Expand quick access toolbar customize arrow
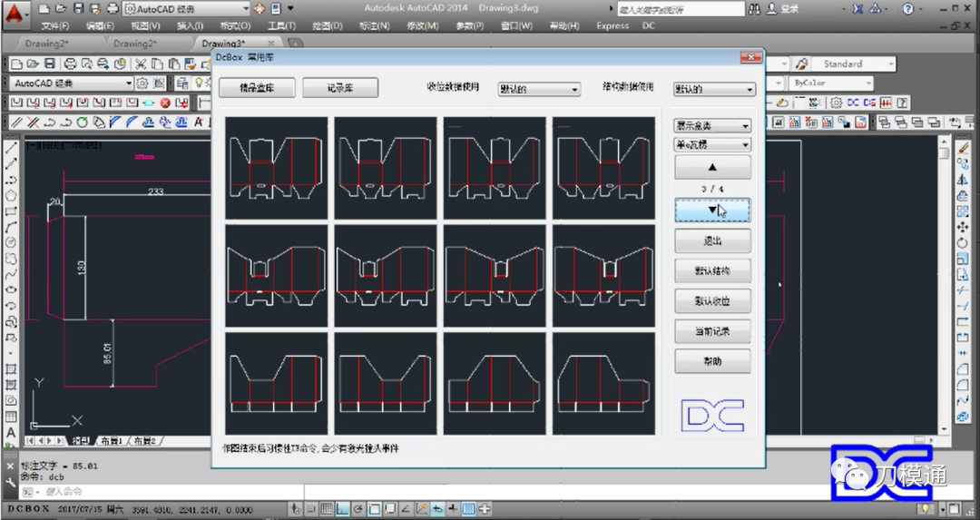Viewport: 980px width, 520px height. [290, 9]
